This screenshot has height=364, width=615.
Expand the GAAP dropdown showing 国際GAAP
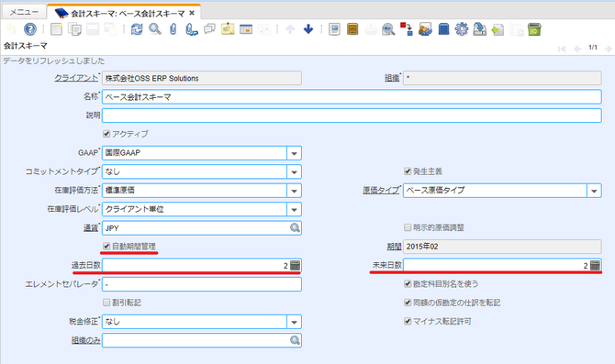294,153
